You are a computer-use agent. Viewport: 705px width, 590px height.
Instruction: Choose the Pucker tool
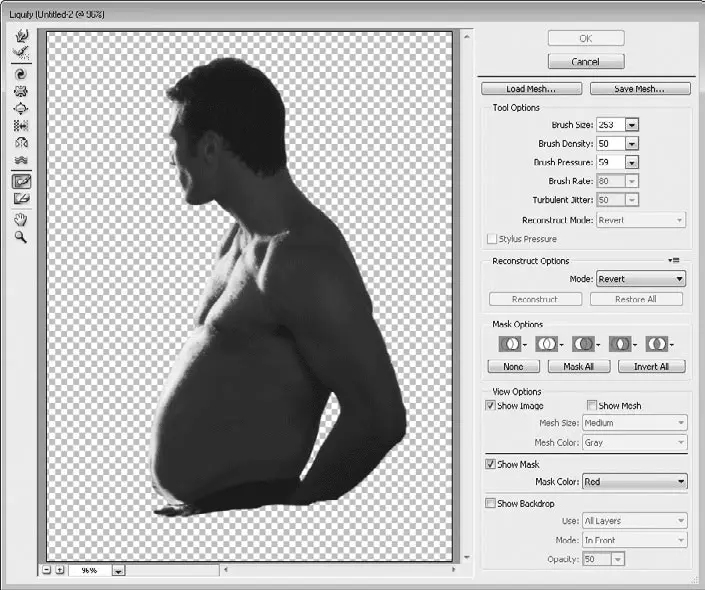20,91
